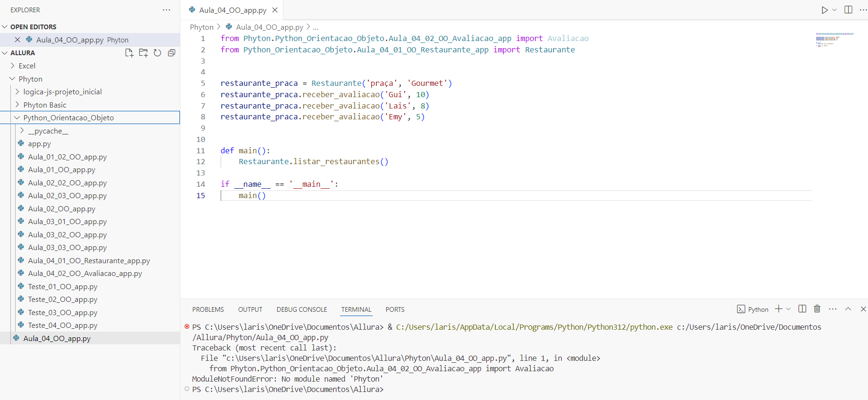Image resolution: width=868 pixels, height=400 pixels.
Task: Open the terminal launch profile dropdown
Action: pos(788,309)
